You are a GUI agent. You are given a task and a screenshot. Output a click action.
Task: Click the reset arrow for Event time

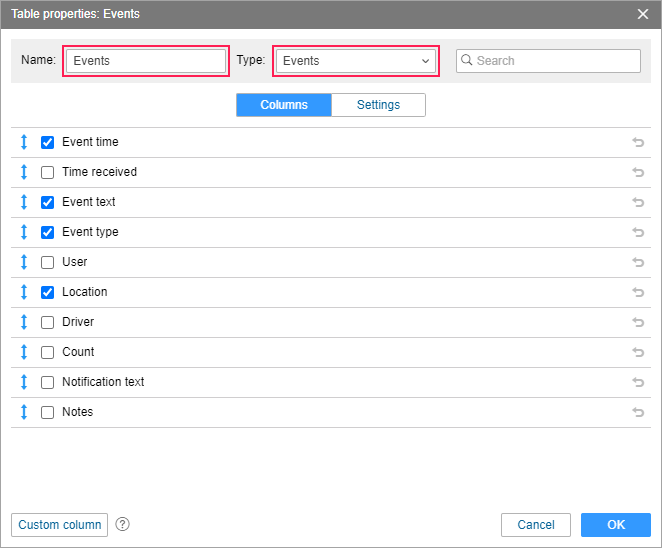[x=638, y=142]
